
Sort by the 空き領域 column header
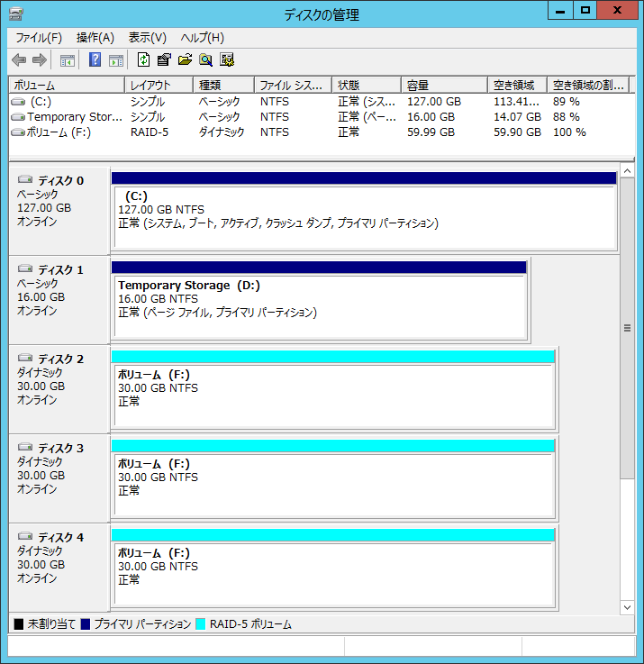tap(517, 85)
